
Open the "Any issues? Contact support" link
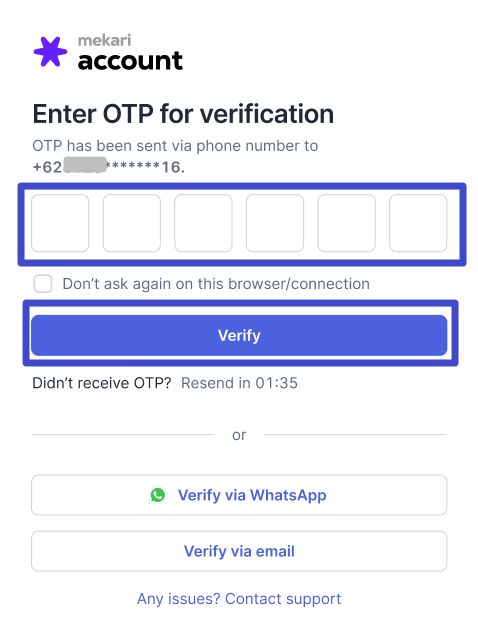tap(239, 599)
